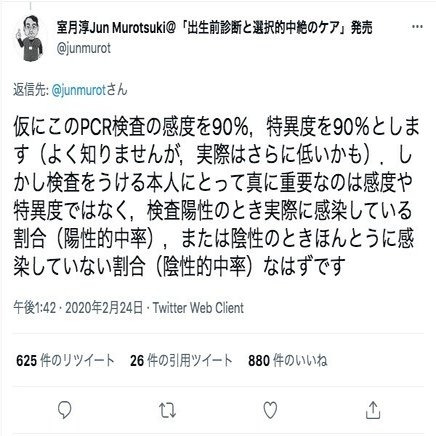View the 26 件の引用ツイート list
The height and width of the screenshot is (436, 436).
coord(181,361)
